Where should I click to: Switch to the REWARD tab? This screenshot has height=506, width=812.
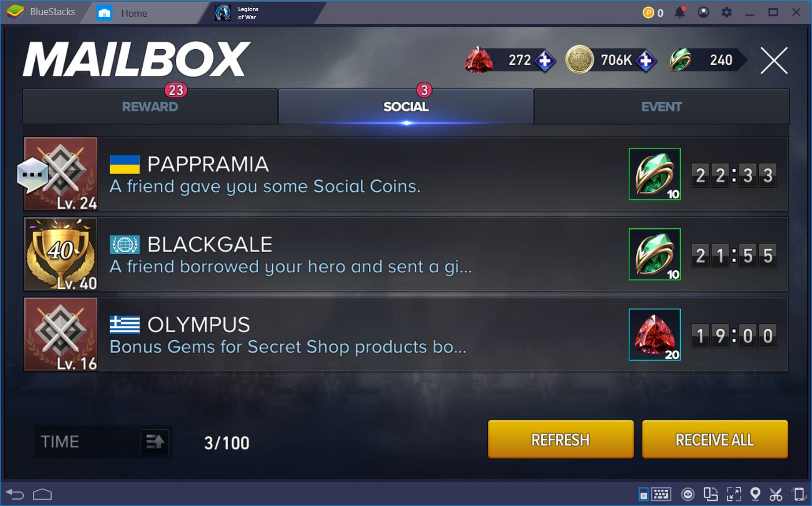pyautogui.click(x=150, y=106)
